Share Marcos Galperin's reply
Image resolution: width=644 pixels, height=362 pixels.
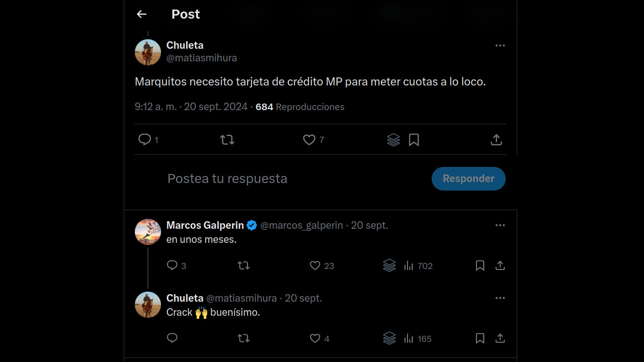tap(500, 265)
